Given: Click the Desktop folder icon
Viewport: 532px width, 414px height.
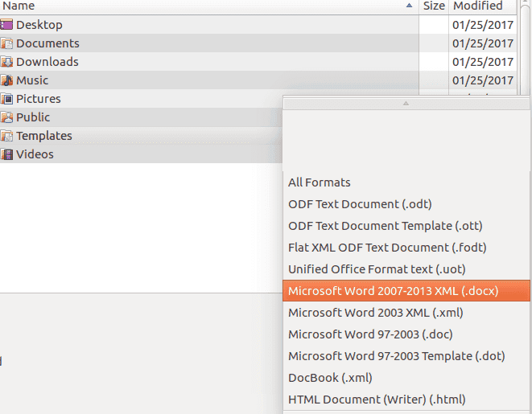Looking at the screenshot, I should (6, 25).
